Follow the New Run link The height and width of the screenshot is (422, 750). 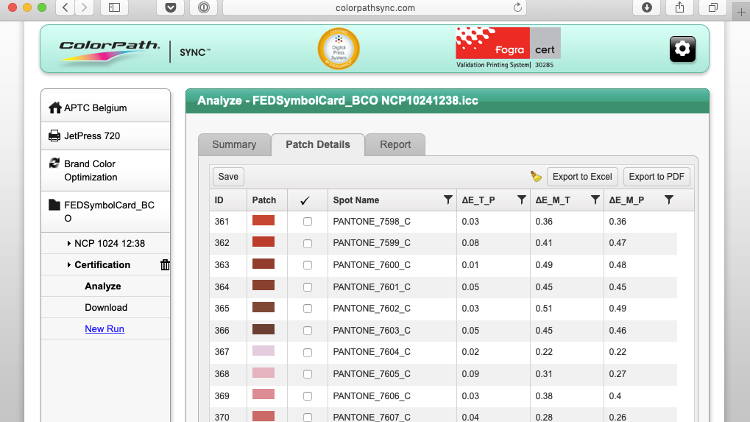click(104, 329)
